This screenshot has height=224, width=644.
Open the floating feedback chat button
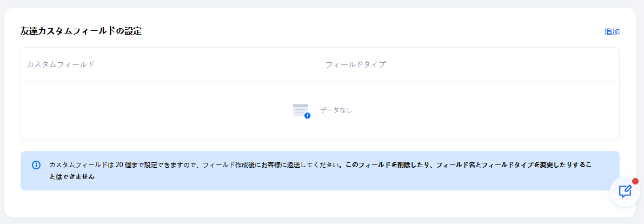(625, 192)
